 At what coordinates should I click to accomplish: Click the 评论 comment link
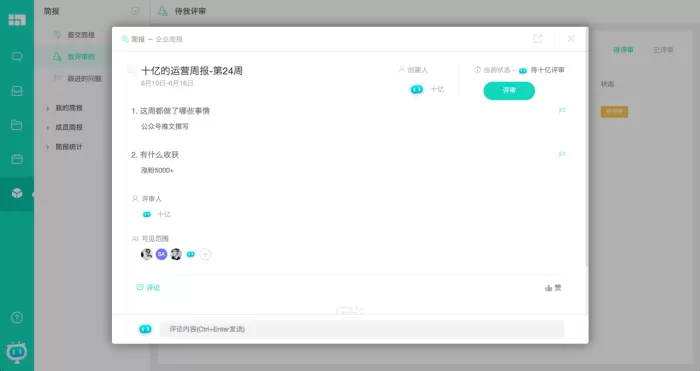(x=148, y=288)
